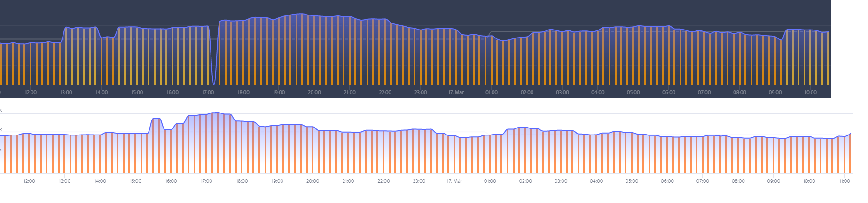Image resolution: width=868 pixels, height=203 pixels.
Task: Click the 10:00 label on the light chart
Action: point(809,181)
